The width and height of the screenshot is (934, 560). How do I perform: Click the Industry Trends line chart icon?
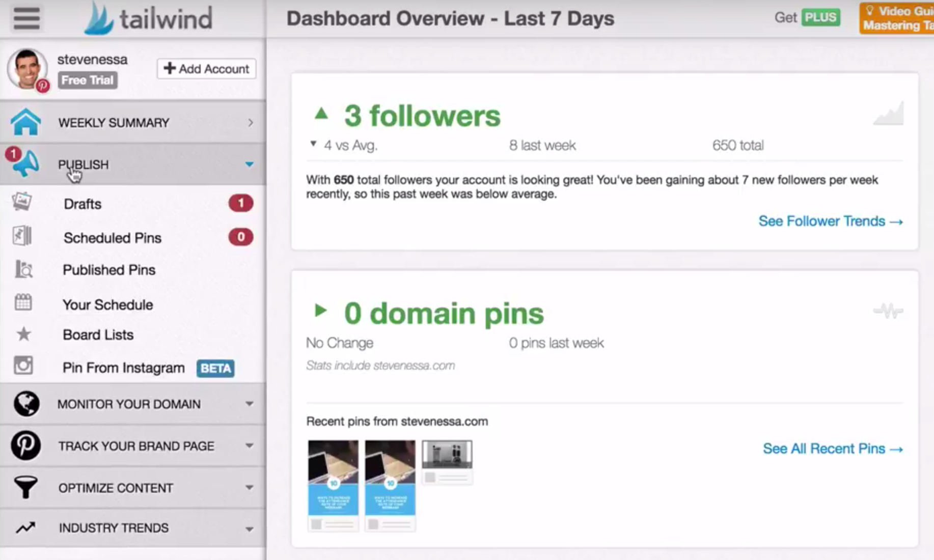tap(25, 528)
